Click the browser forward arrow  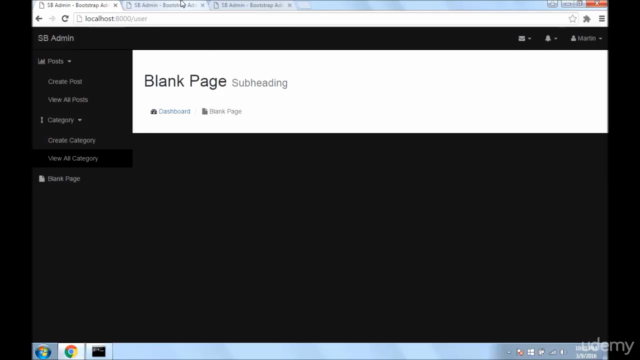tap(52, 18)
